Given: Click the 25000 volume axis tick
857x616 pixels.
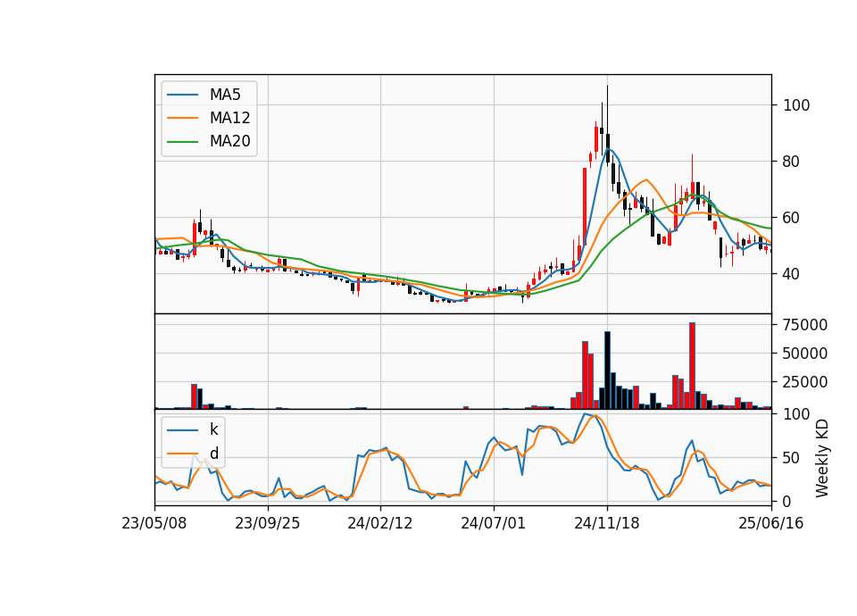Looking at the screenshot, I should pos(805,381).
